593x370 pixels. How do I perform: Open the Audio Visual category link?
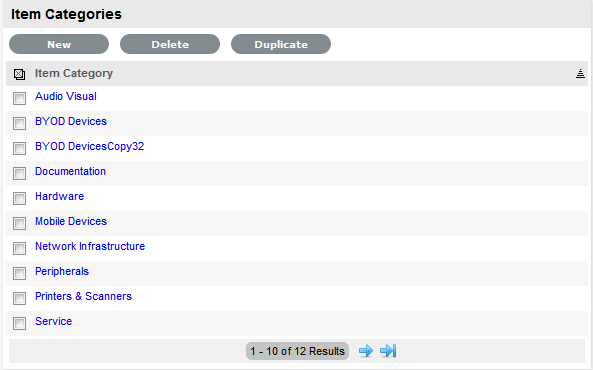[66, 96]
